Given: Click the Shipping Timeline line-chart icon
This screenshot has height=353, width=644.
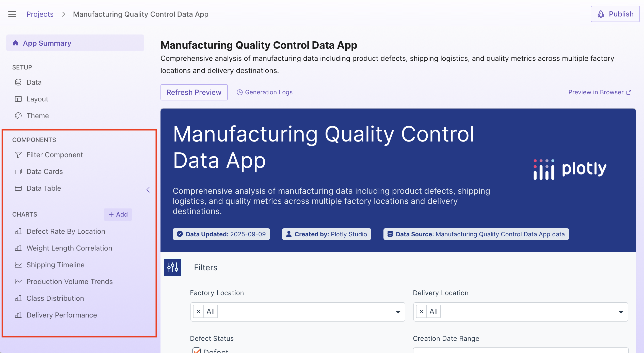Looking at the screenshot, I should click(x=18, y=265).
